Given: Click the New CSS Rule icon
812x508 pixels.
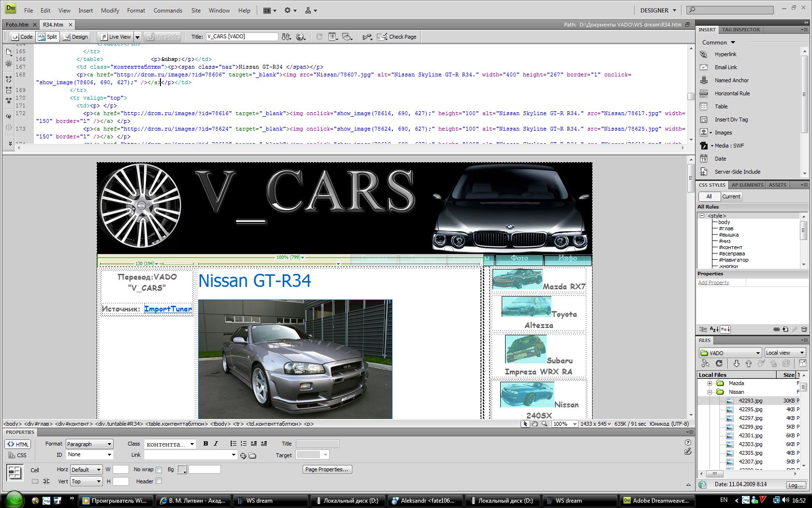Looking at the screenshot, I should [x=785, y=329].
